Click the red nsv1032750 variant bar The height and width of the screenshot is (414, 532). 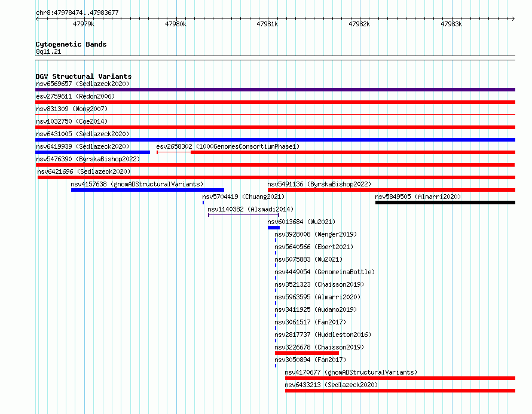click(x=275, y=127)
